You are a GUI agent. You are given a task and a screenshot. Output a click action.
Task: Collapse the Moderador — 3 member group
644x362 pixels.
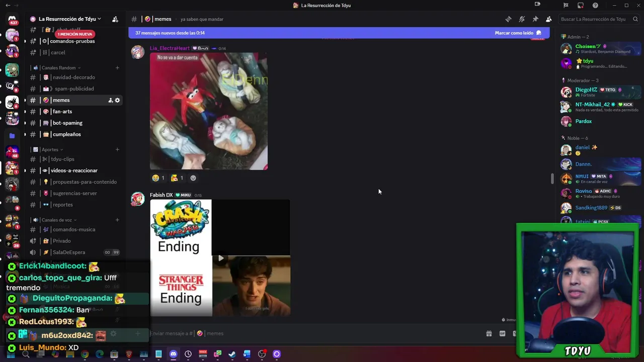tap(583, 80)
